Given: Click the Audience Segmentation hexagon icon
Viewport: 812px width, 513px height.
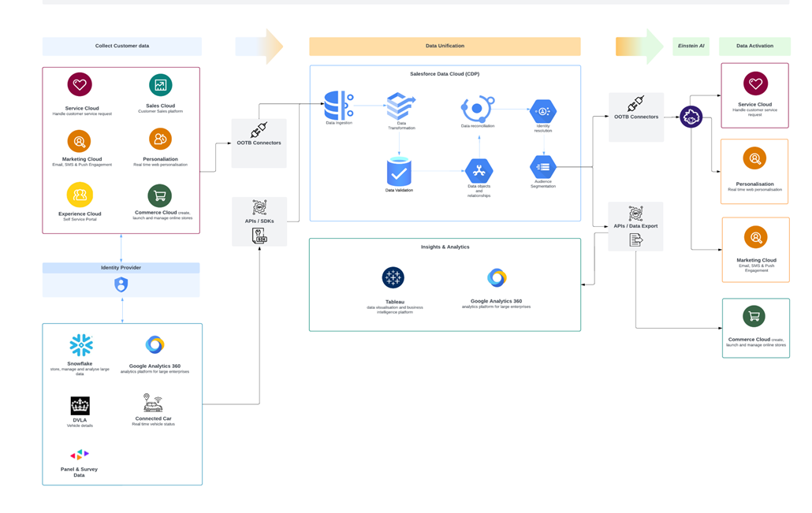Looking at the screenshot, I should pos(543,166).
